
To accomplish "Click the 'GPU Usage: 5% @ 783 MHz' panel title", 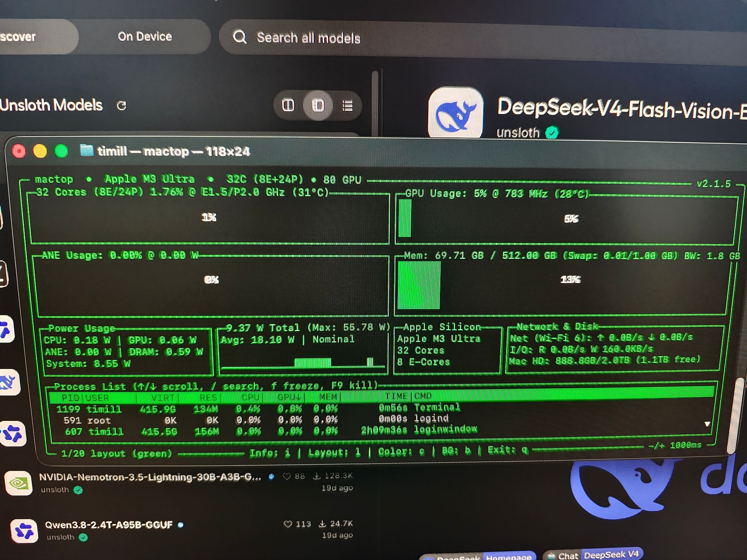I will pos(497,193).
